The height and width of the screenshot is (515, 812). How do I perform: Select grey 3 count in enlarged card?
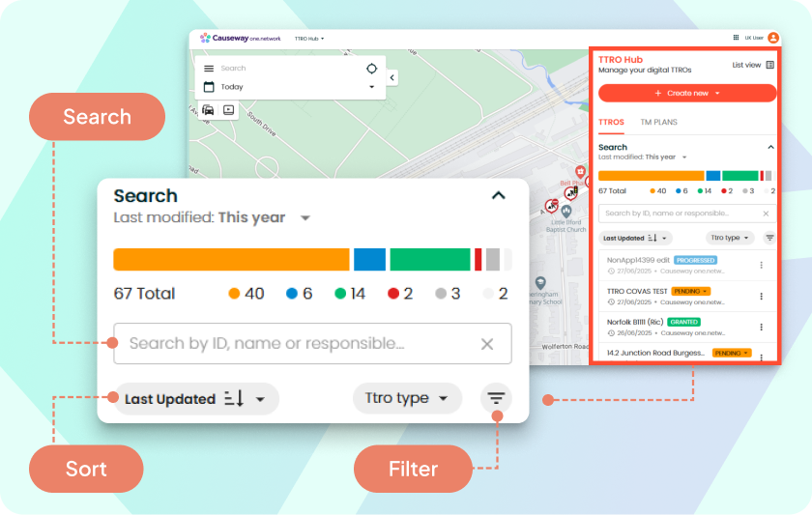click(448, 294)
